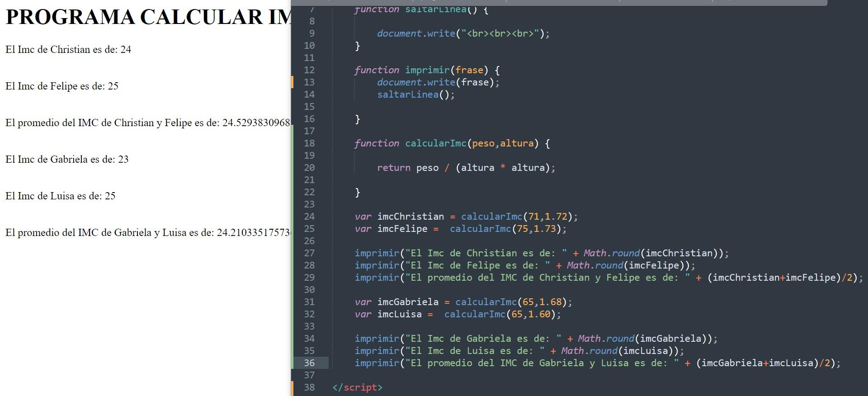Click line number 9 in the editor gutter
Screen dimensions: 868x396
[312, 33]
